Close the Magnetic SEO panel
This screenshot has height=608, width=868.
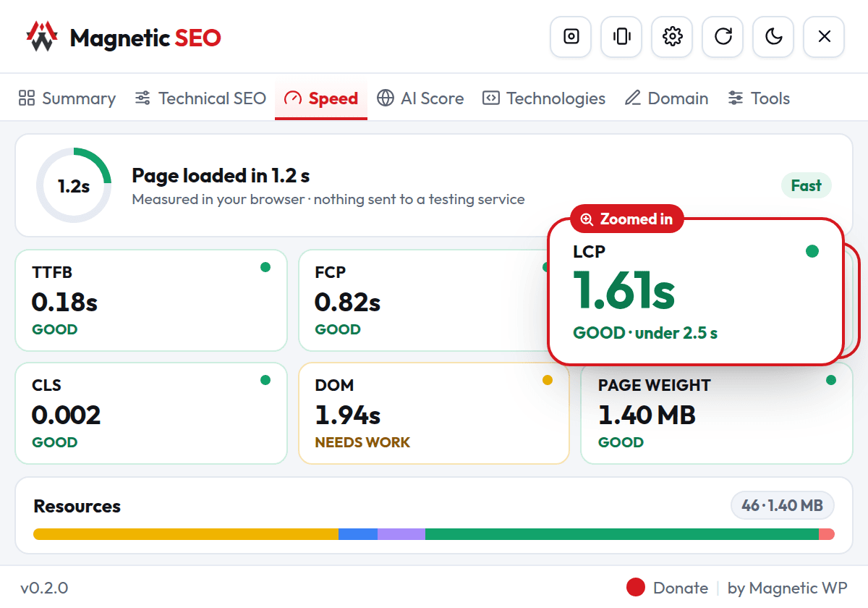825,36
